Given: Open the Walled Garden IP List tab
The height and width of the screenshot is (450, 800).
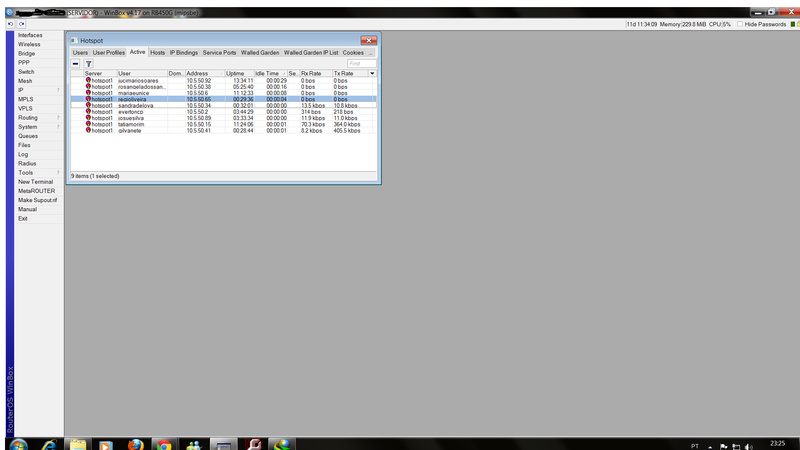Looking at the screenshot, I should coord(311,53).
